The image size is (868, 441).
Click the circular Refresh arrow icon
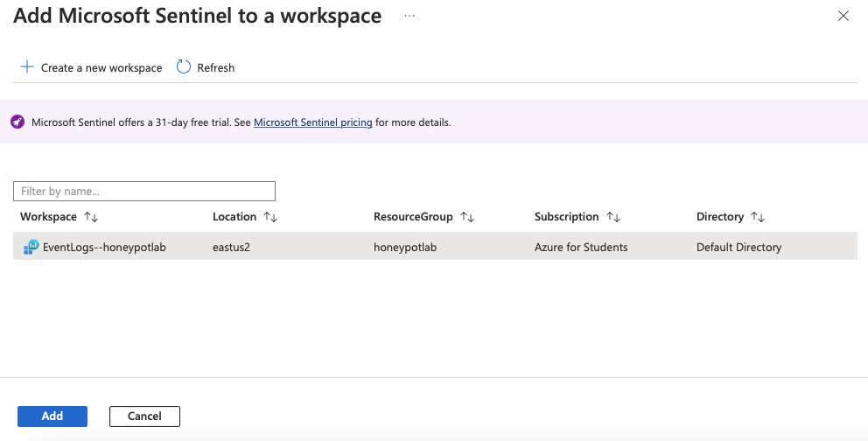183,67
